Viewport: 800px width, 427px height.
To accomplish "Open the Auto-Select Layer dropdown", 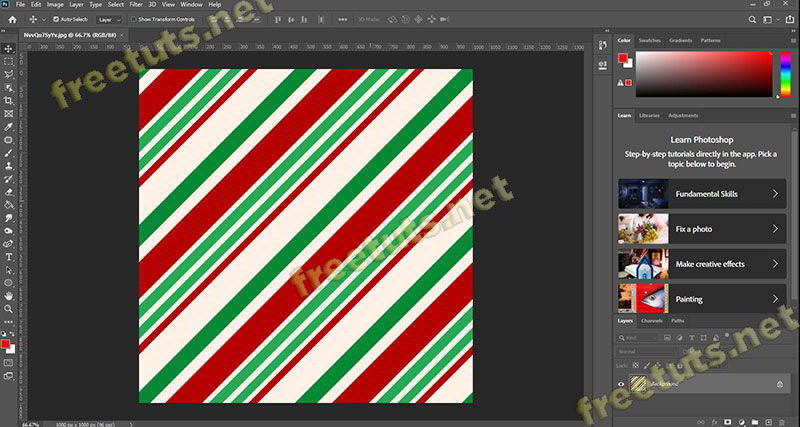I will point(109,19).
